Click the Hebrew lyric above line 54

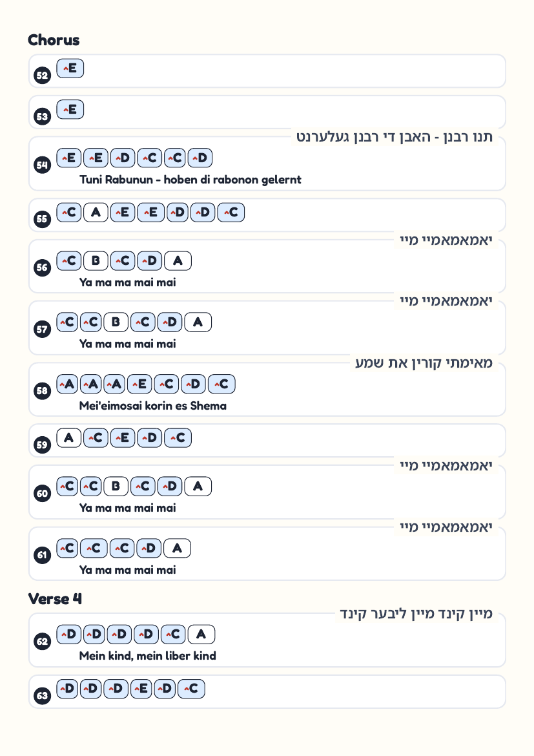pos(395,137)
